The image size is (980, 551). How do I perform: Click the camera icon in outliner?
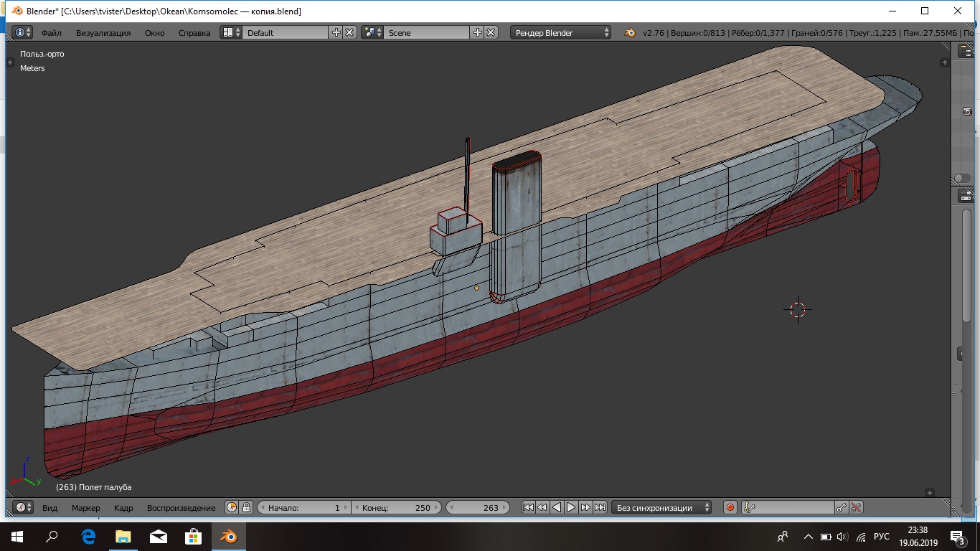[967, 111]
